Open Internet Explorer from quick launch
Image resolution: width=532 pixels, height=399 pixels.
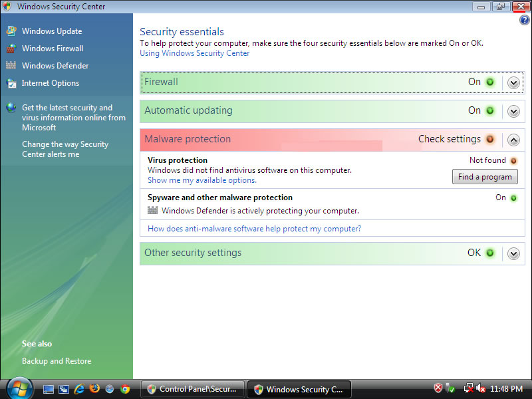click(80, 389)
